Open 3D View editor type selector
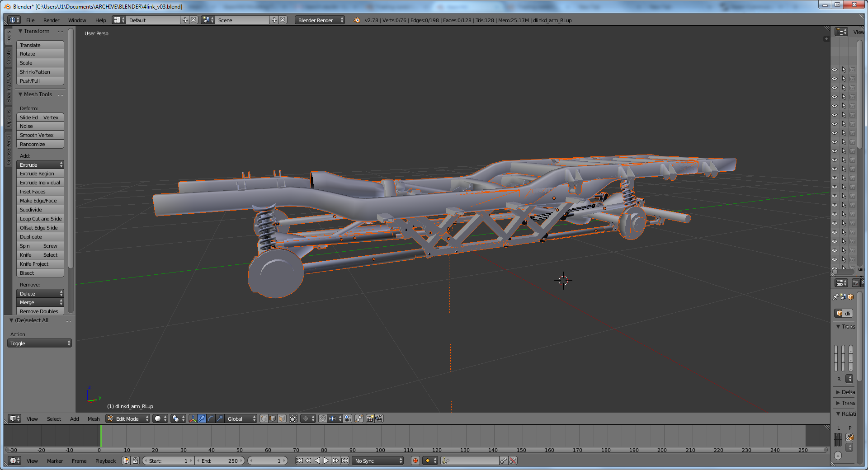This screenshot has width=868, height=470. pos(14,418)
